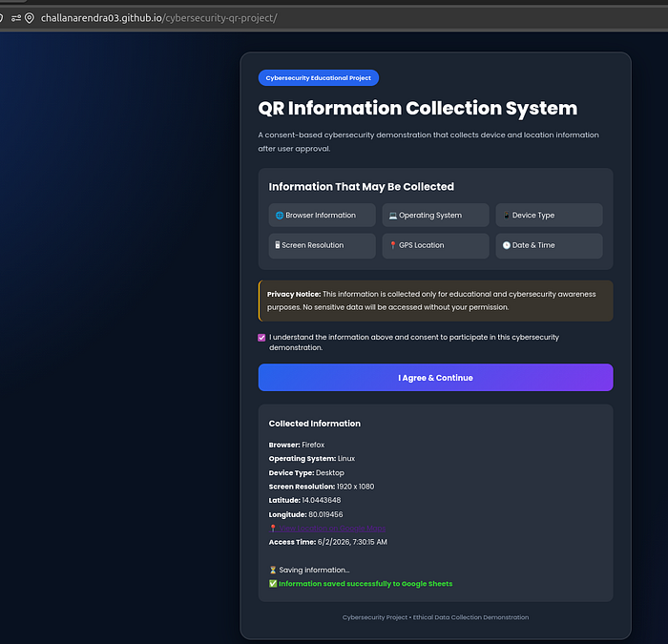Click the Operating System: Linux line
Image resolution: width=668 pixels, height=644 pixels.
tap(312, 459)
